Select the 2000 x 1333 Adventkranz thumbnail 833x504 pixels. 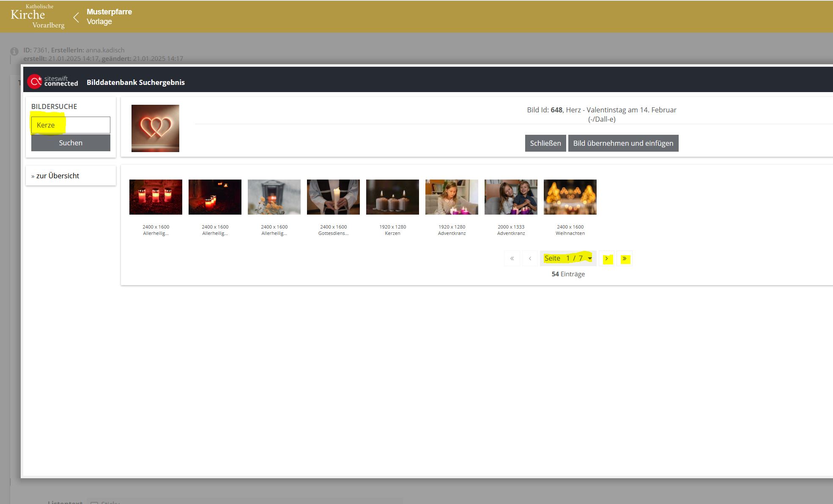(x=511, y=197)
